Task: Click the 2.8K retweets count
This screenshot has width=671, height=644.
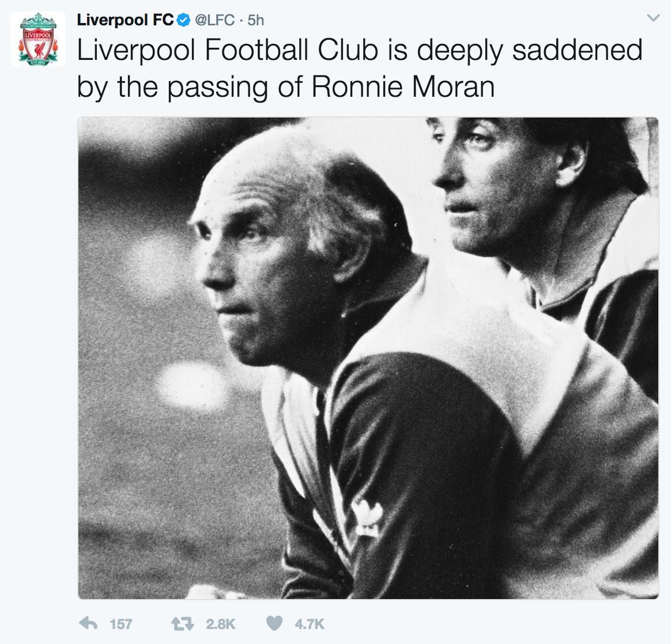Action: coord(220,623)
